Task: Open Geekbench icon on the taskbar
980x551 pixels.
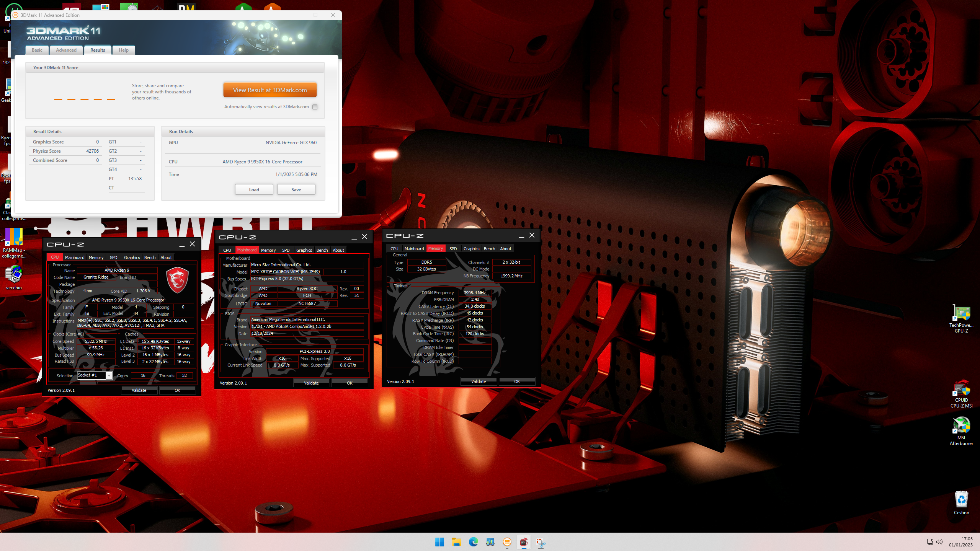Action: tap(490, 542)
